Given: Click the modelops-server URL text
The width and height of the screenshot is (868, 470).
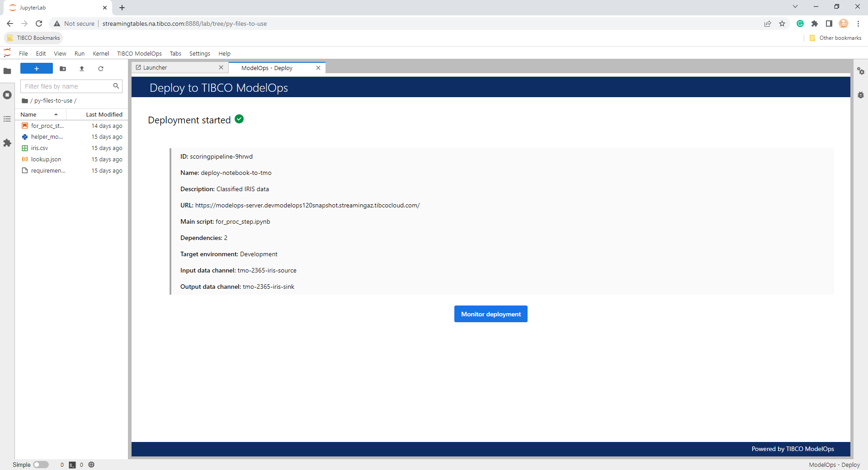Looking at the screenshot, I should [307, 205].
